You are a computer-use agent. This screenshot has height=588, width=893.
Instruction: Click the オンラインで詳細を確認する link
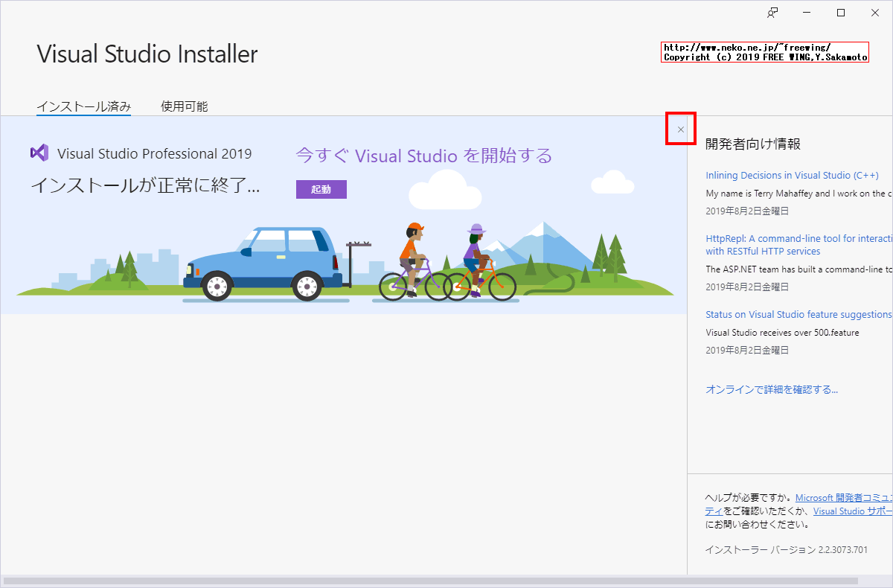(x=771, y=389)
